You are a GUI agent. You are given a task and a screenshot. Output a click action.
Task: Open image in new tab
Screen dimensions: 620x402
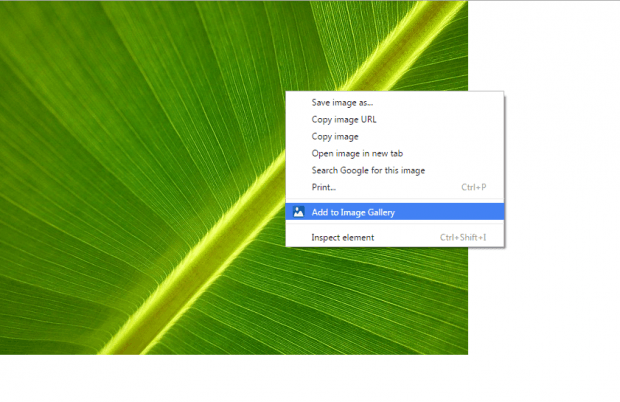pos(395,153)
